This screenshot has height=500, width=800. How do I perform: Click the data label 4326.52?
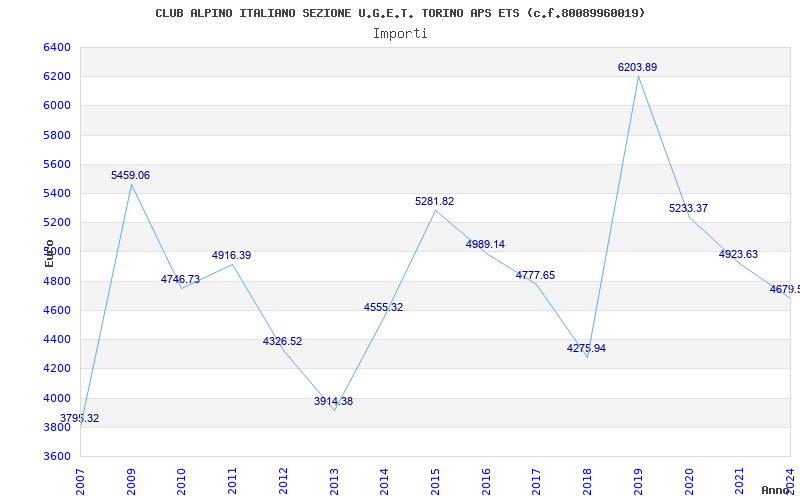pos(283,341)
